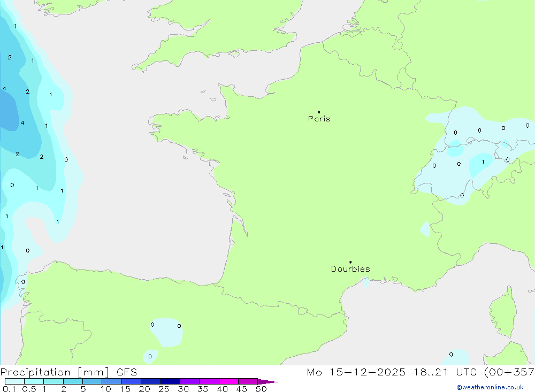The height and width of the screenshot is (392, 535).
Task: Click the Dourbies city label
Action: (x=350, y=269)
